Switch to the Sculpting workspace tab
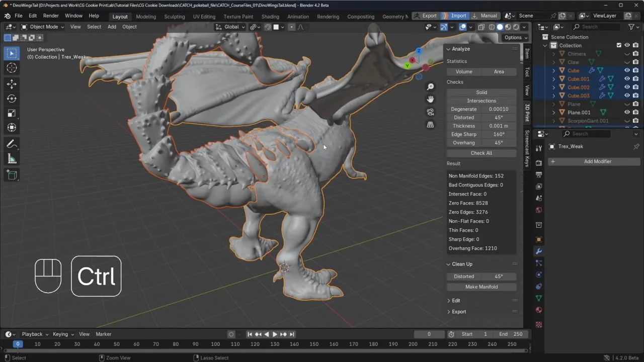Viewport: 644px width, 362px height. (x=175, y=17)
